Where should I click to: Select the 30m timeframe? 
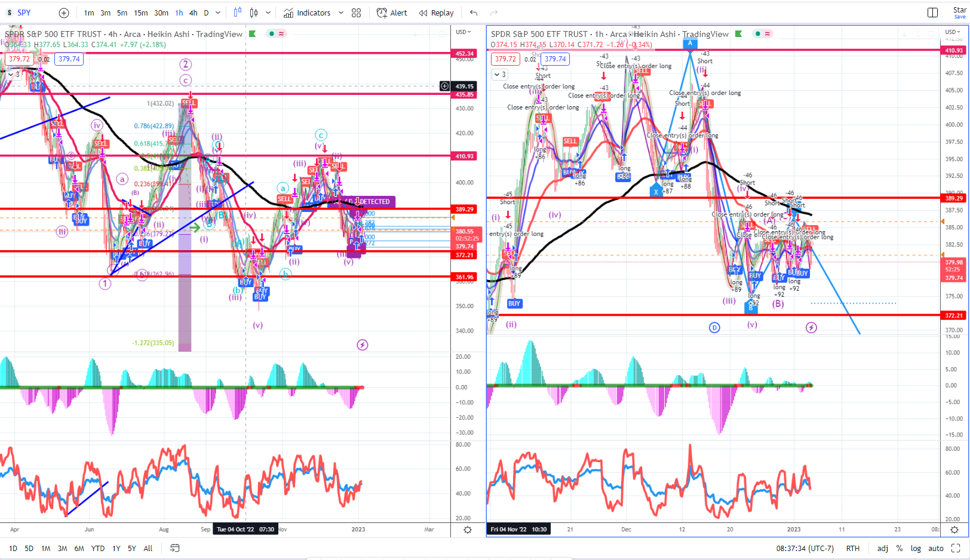(x=161, y=13)
